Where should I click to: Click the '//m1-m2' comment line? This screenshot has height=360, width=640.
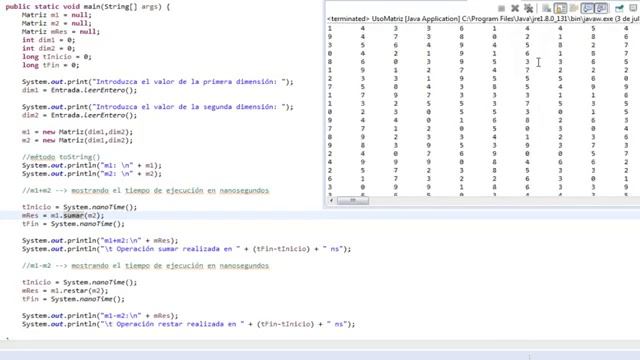click(146, 266)
